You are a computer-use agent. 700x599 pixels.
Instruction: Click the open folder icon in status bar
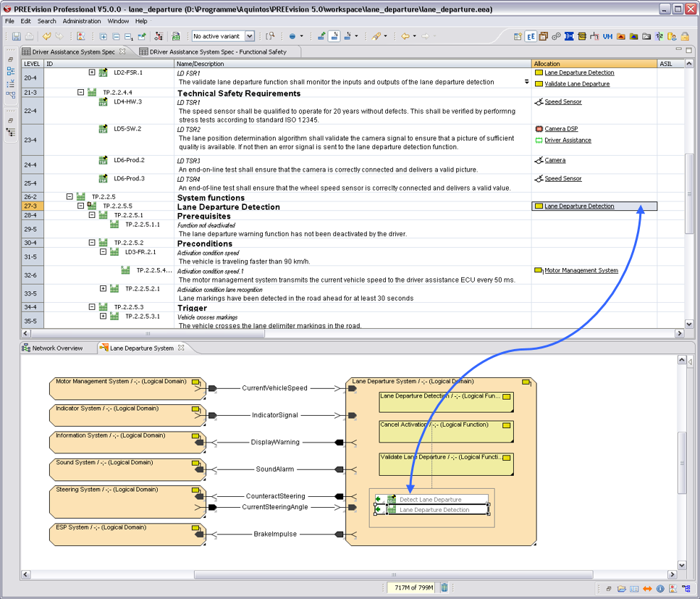pos(621,589)
